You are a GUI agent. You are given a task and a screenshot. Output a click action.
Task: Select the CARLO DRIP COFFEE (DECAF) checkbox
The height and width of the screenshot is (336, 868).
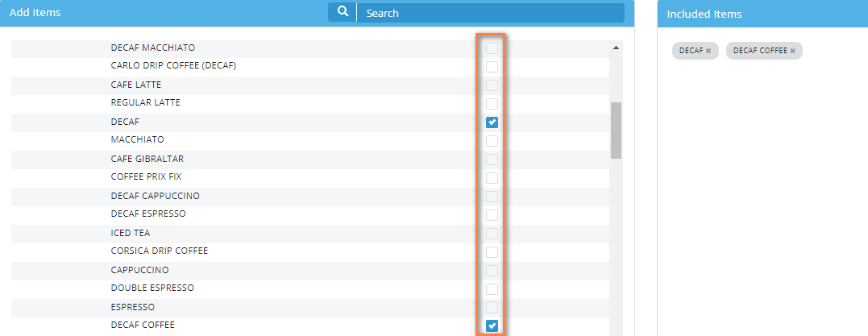[x=492, y=67]
